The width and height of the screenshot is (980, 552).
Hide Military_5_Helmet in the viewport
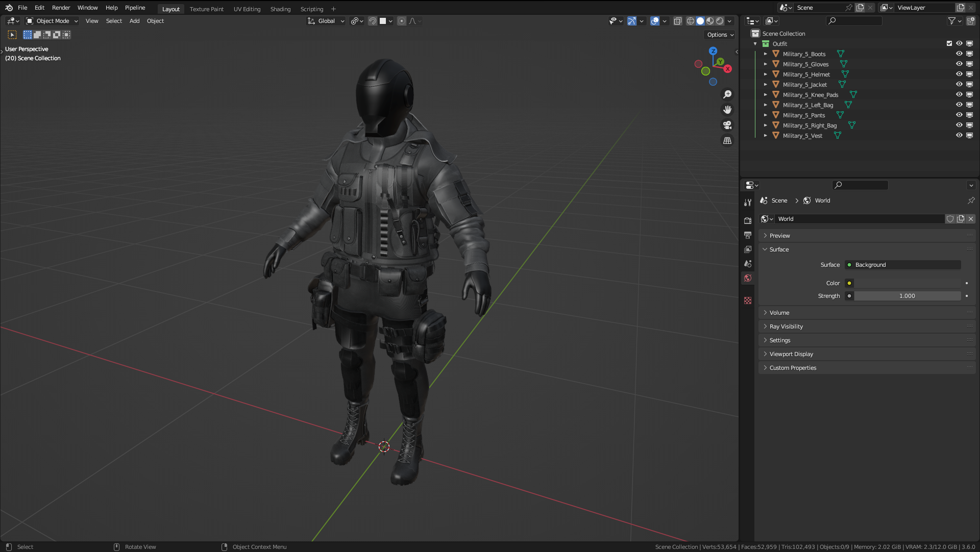tap(959, 74)
